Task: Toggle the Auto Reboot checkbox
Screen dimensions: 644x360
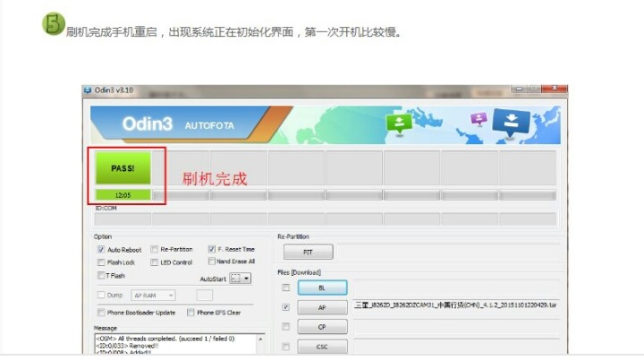Action: point(101,249)
